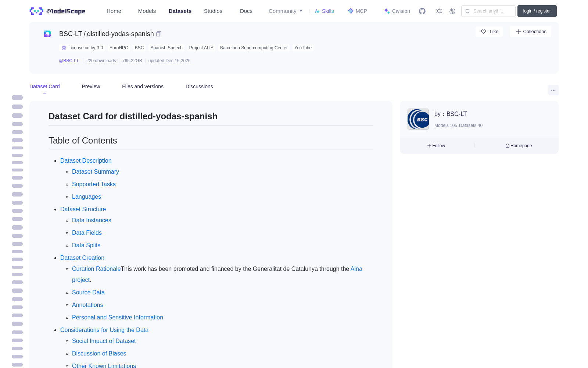The image size is (588, 368).
Task: Open the Civision page
Action: pos(397,11)
